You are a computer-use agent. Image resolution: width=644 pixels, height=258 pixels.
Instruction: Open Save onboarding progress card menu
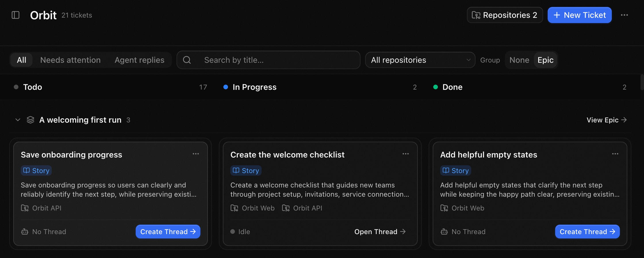click(x=196, y=154)
